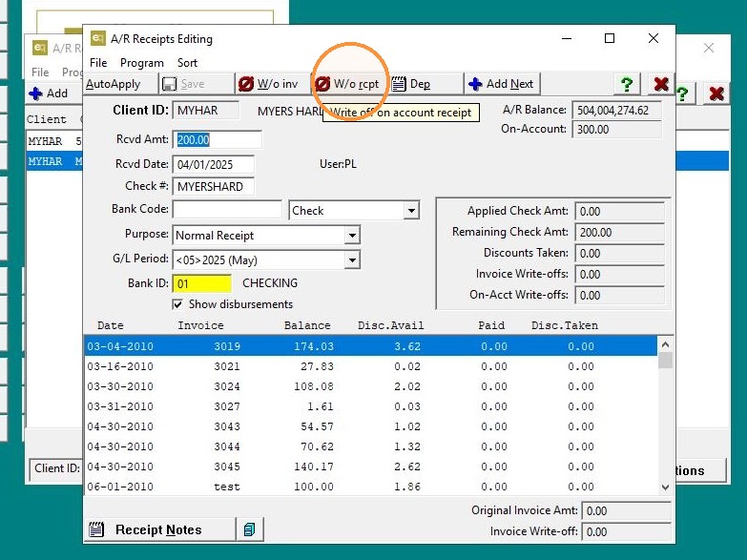Image resolution: width=747 pixels, height=560 pixels.
Task: Click red X icon in background window toolbar
Action: click(x=716, y=93)
